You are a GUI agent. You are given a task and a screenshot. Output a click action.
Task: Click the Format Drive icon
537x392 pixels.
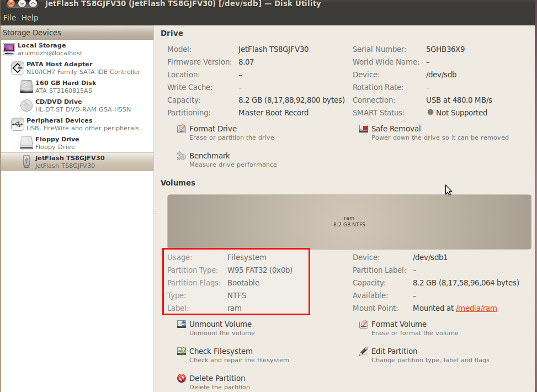182,128
